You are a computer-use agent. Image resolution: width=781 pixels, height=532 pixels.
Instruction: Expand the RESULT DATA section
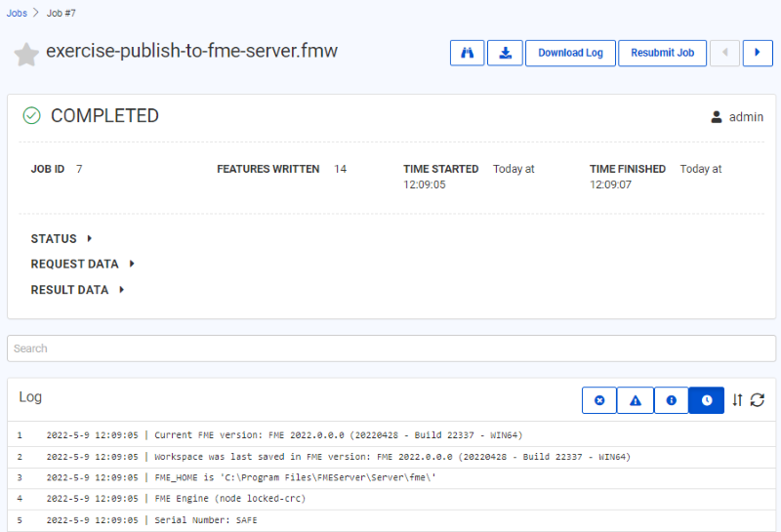(77, 290)
